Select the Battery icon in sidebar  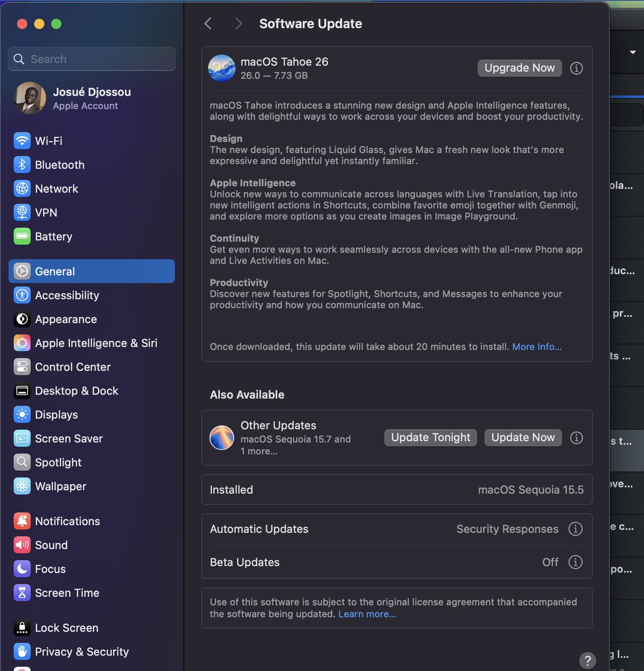coord(22,236)
